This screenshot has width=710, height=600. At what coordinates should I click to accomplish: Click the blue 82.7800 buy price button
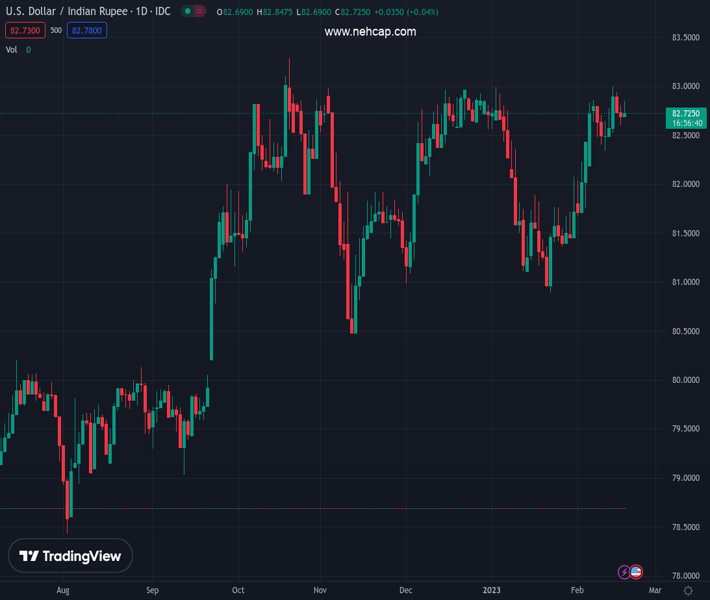coord(86,31)
